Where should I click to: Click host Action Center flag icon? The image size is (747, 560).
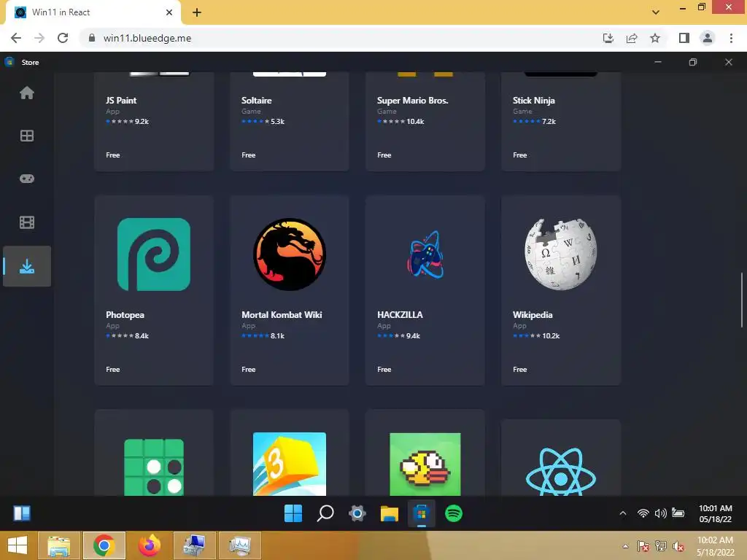coord(643,546)
